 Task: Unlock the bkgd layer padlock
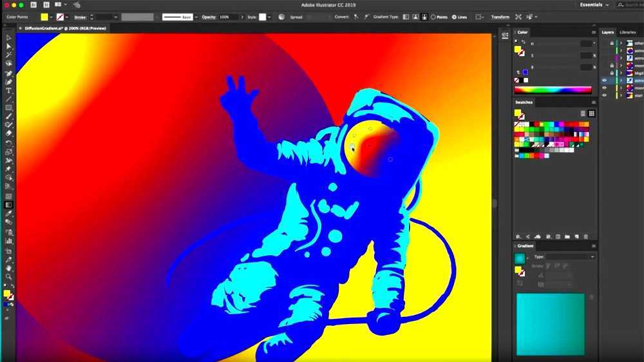[x=612, y=73]
